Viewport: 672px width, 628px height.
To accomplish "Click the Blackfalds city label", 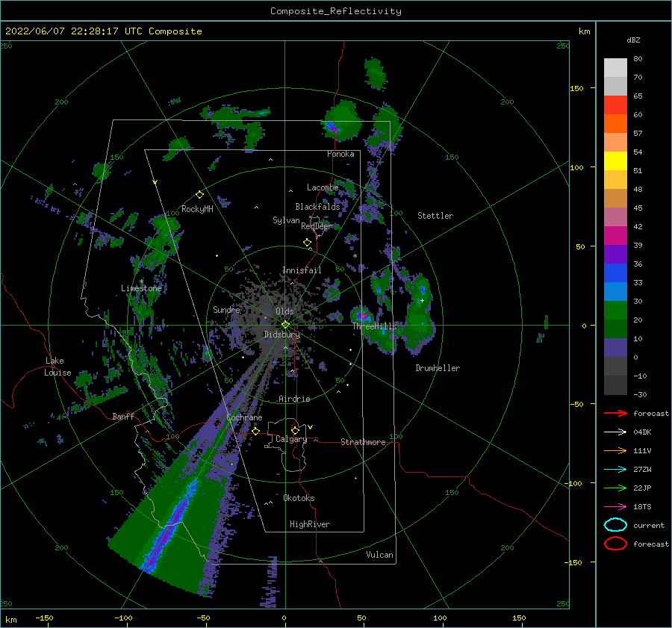I will point(317,207).
